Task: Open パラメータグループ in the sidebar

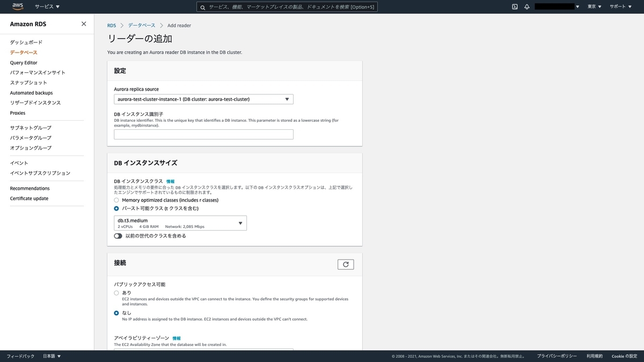Action: pos(31,138)
